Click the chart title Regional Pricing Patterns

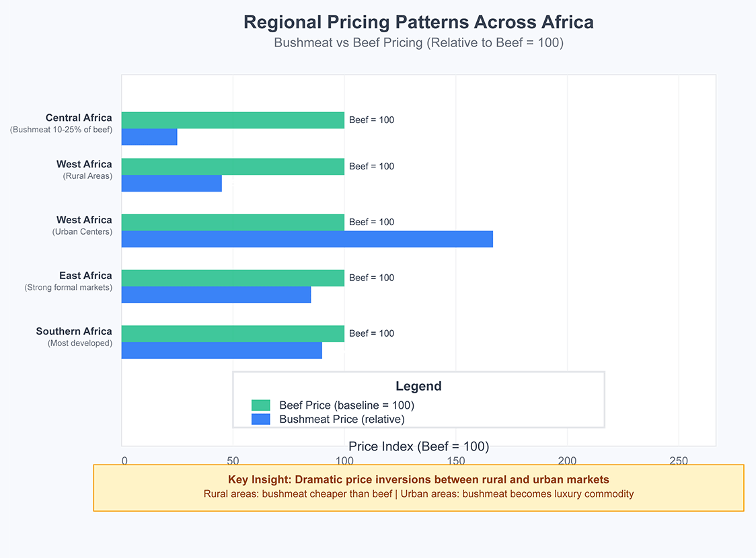tap(418, 22)
